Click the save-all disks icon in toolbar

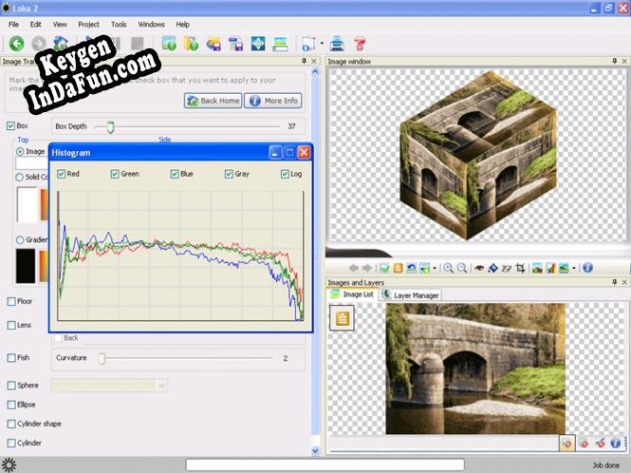tap(213, 43)
